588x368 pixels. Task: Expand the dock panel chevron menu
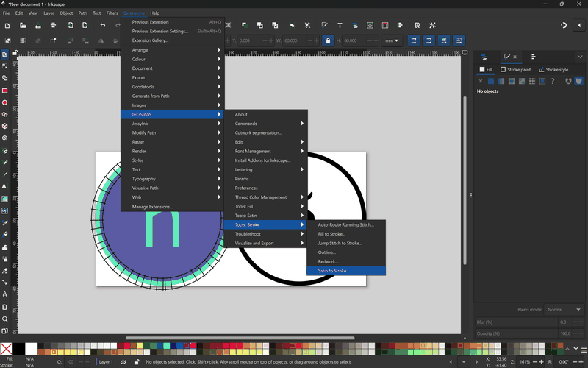coord(580,57)
